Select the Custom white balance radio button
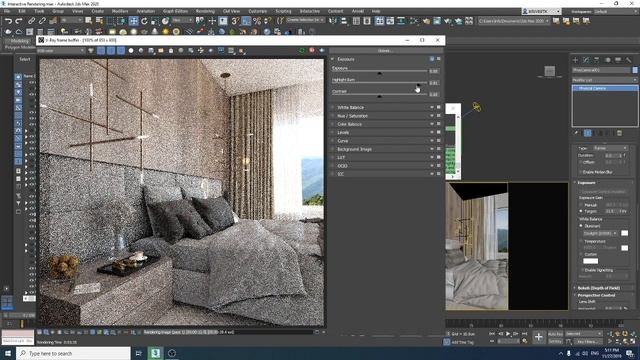Image resolution: width=640 pixels, height=360 pixels. click(581, 254)
